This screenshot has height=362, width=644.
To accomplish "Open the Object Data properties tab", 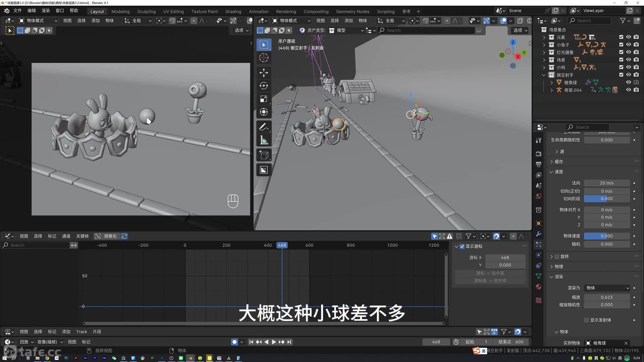I will point(539,276).
